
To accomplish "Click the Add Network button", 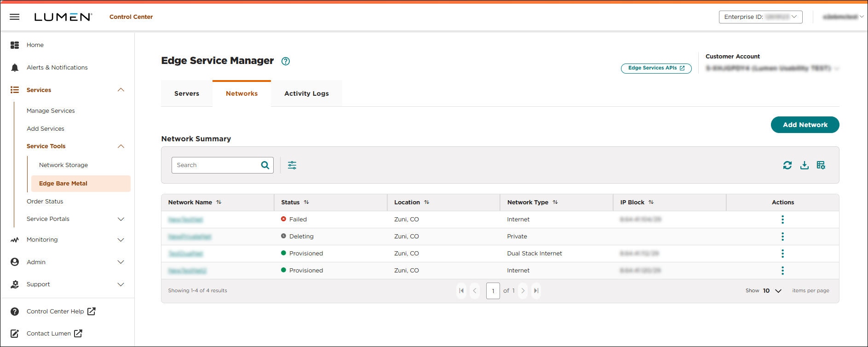I will point(805,125).
